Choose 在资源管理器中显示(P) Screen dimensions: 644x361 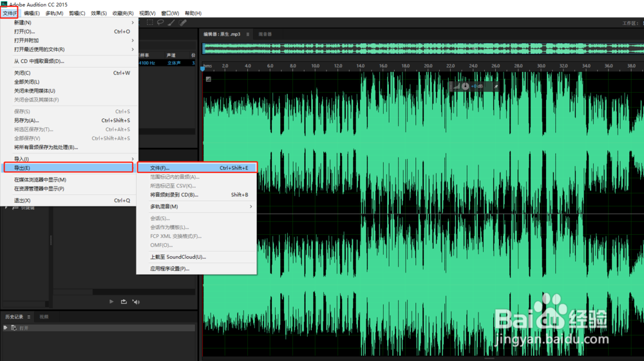pyautogui.click(x=69, y=189)
